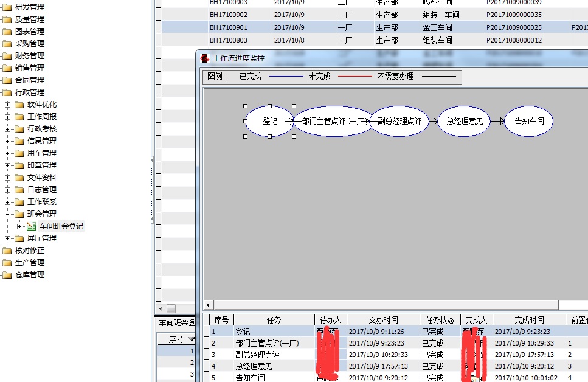Screen dimensions: 588x382
Task: Expand the 软件优化 tree node
Action: coord(8,105)
